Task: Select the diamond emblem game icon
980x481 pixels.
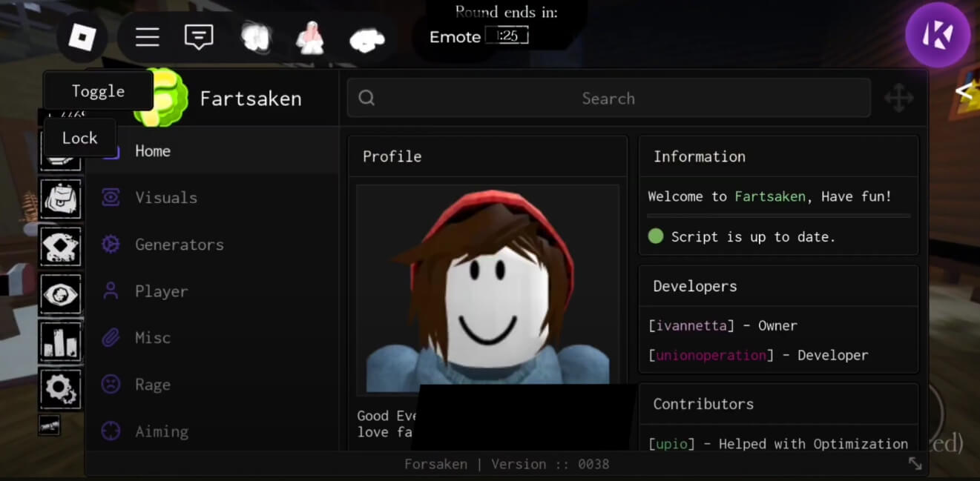Action: click(61, 247)
